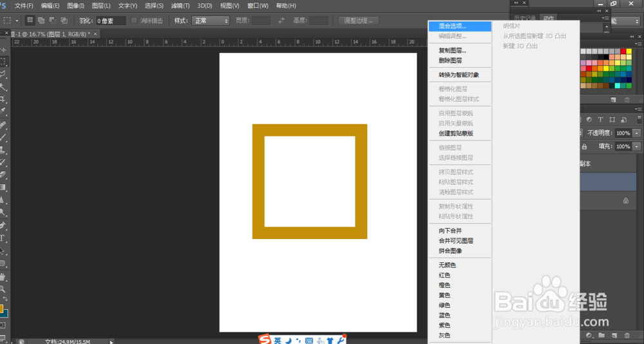Select the Hand tool

click(x=3, y=276)
